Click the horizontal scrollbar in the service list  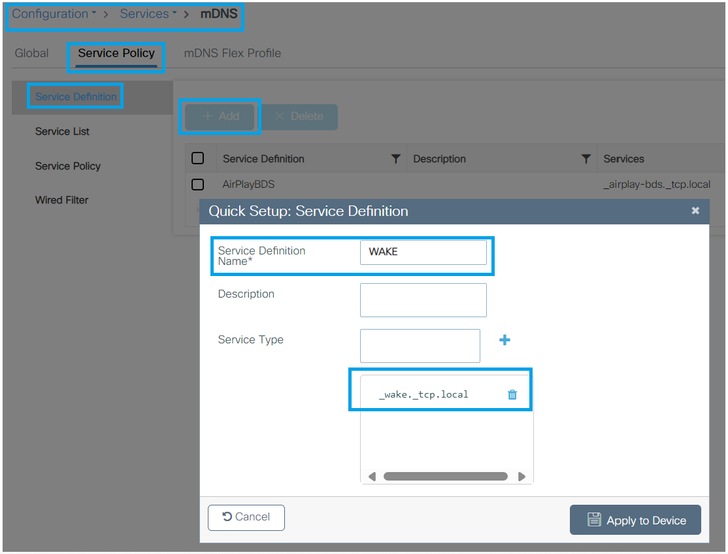[445, 476]
